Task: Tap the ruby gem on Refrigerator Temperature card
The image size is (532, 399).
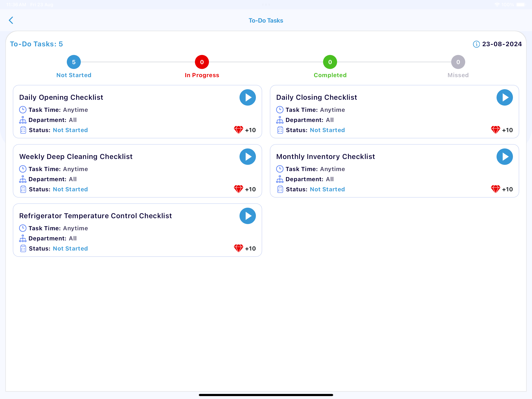Action: [238, 248]
